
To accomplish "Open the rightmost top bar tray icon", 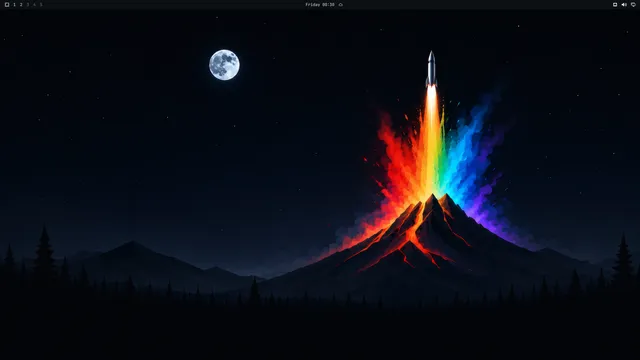I will [633, 4].
